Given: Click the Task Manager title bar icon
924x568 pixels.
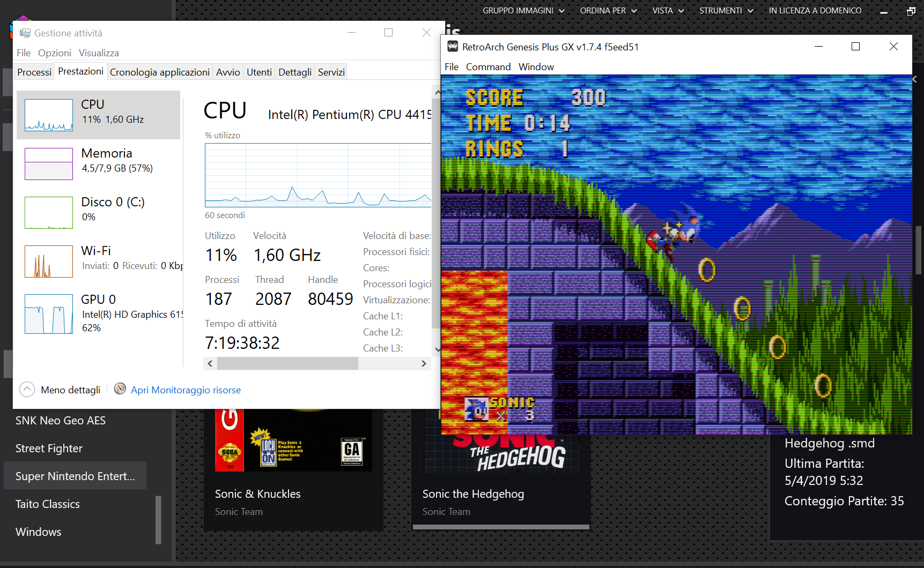Looking at the screenshot, I should tap(25, 33).
